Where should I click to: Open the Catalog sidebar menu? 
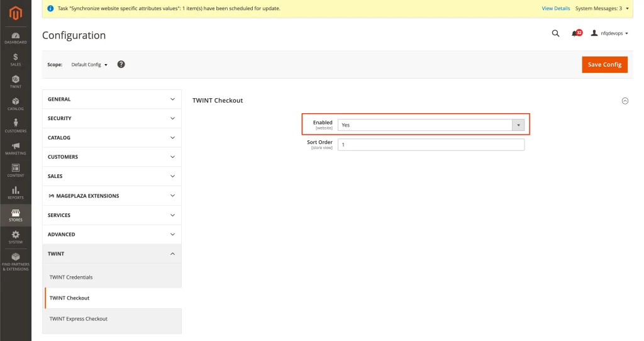pos(16,104)
